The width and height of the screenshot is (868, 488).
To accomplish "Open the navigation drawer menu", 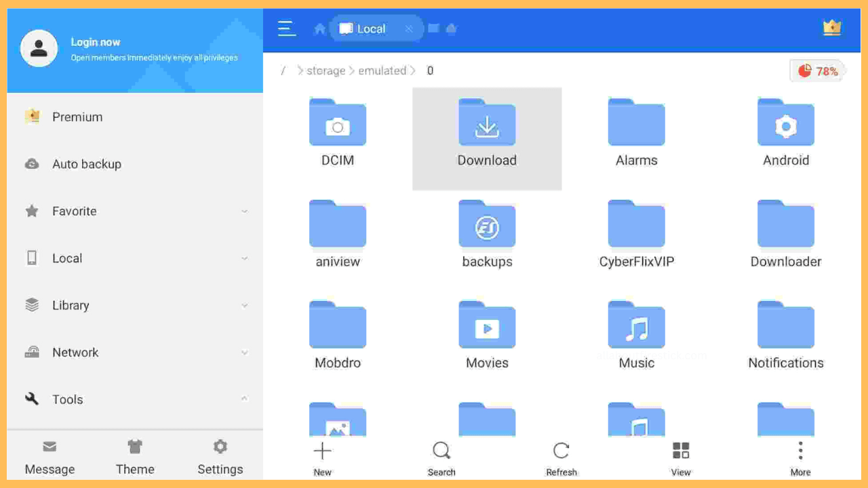I will click(286, 28).
